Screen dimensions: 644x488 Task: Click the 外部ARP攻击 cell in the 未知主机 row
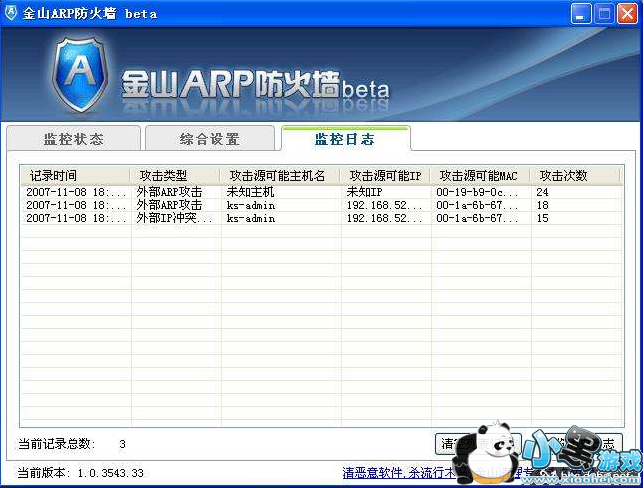pyautogui.click(x=169, y=192)
